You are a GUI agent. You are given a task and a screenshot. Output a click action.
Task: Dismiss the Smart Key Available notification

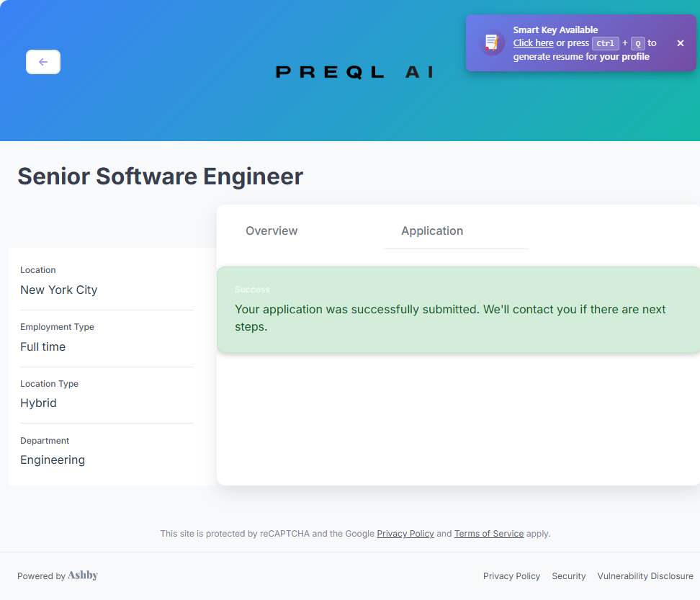coord(681,43)
